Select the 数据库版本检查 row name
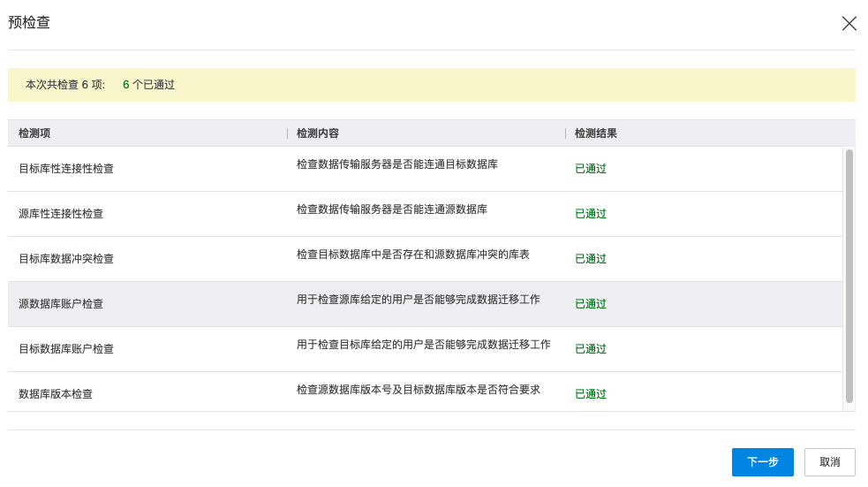 [56, 394]
